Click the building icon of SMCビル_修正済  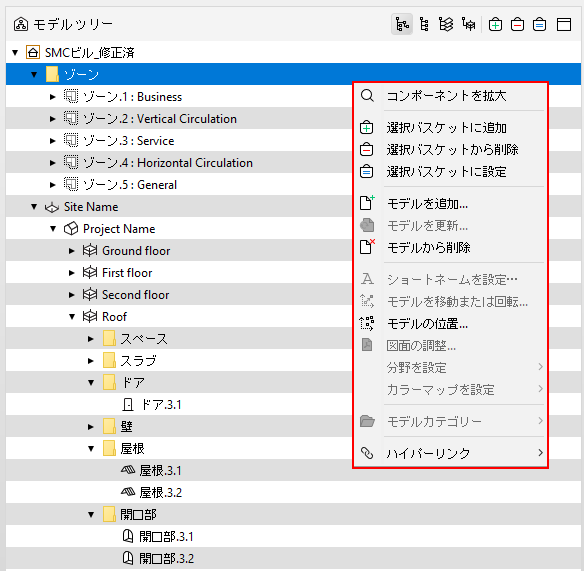click(33, 52)
